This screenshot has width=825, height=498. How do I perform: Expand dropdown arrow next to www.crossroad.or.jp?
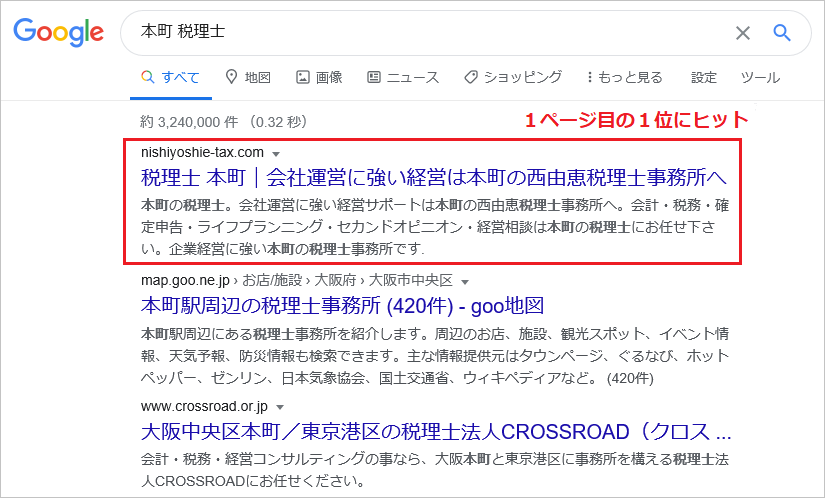280,408
